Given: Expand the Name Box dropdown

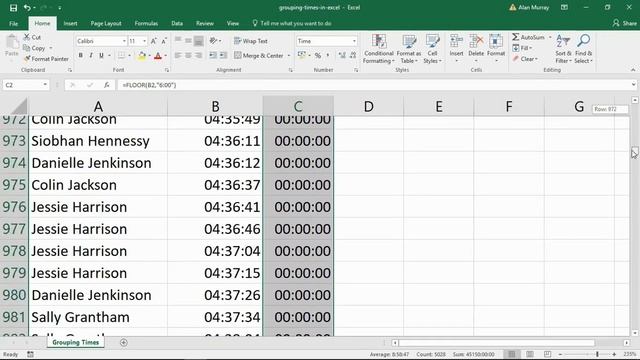Looking at the screenshot, I should [45, 85].
